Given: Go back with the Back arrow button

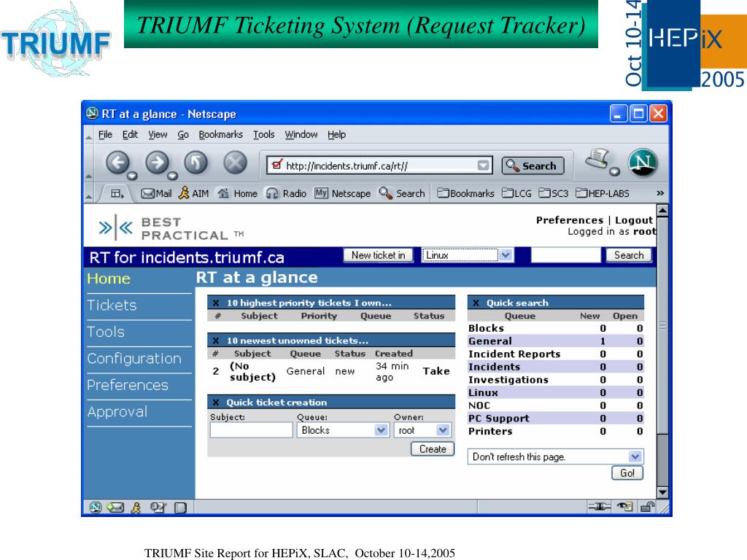Looking at the screenshot, I should (x=117, y=163).
